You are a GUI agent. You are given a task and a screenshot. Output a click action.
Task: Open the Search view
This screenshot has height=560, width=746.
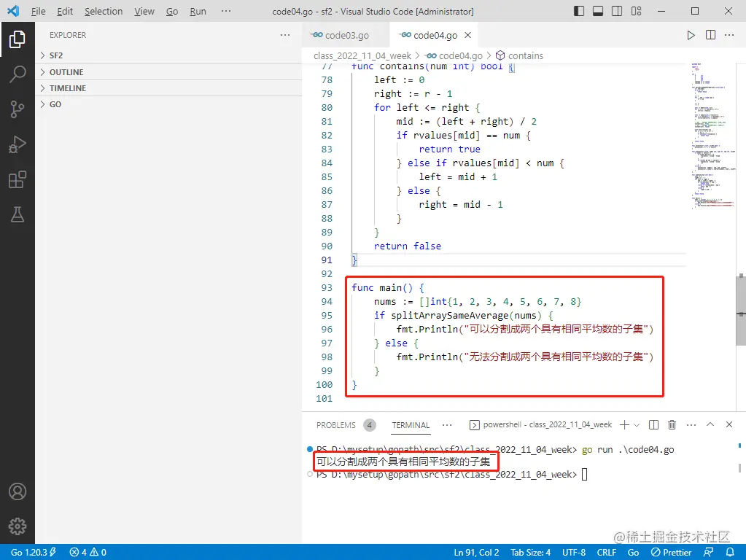point(17,74)
